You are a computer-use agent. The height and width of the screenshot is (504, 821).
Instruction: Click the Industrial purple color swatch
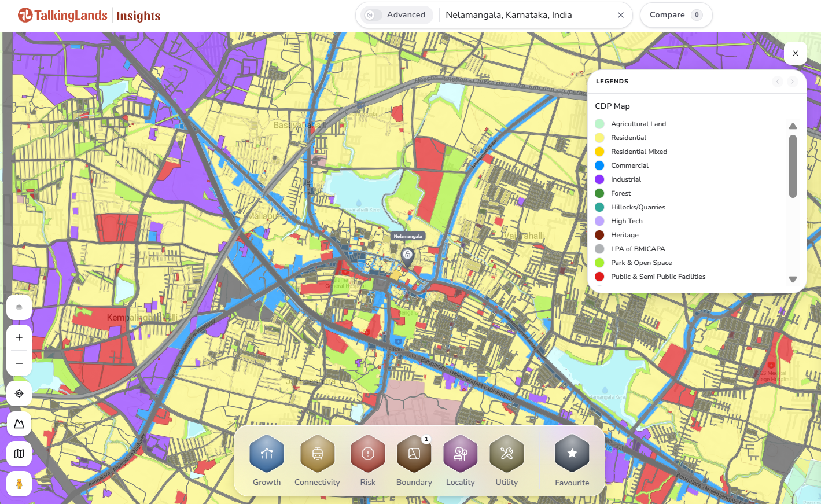599,179
